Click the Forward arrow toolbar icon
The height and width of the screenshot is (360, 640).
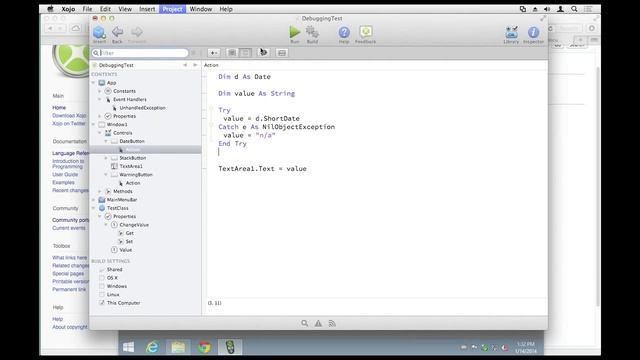tap(137, 32)
